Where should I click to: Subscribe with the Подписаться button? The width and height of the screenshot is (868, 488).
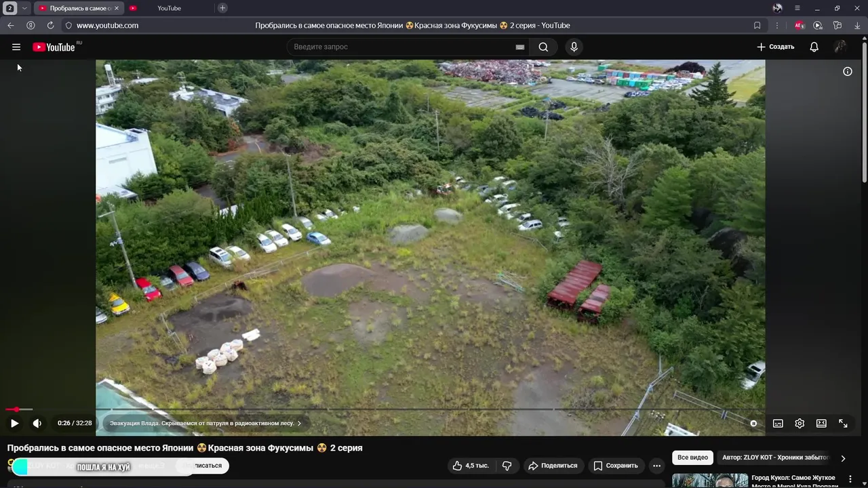click(203, 466)
